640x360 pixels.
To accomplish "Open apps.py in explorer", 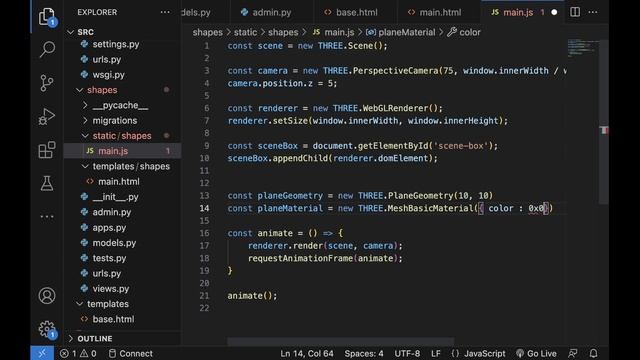I will pyautogui.click(x=122, y=228).
